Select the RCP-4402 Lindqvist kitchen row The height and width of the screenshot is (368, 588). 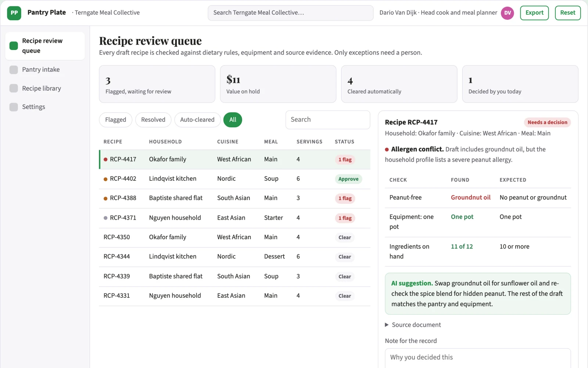coord(235,179)
